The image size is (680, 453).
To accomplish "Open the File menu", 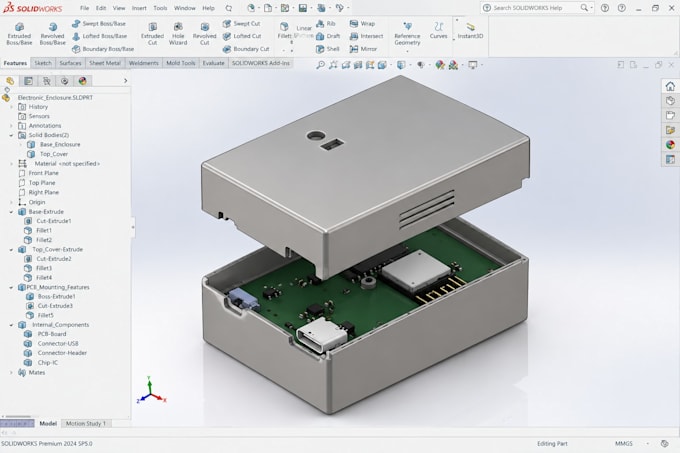I will pyautogui.click(x=84, y=8).
